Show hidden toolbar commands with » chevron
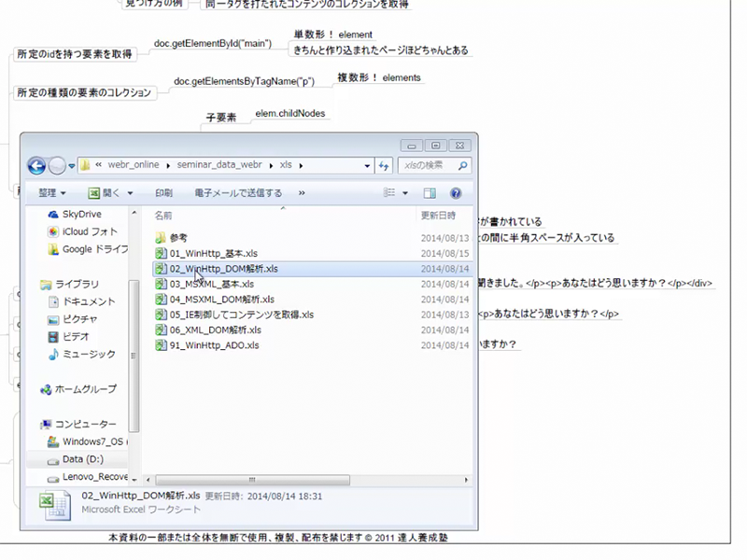The width and height of the screenshot is (747, 560). pos(302,193)
